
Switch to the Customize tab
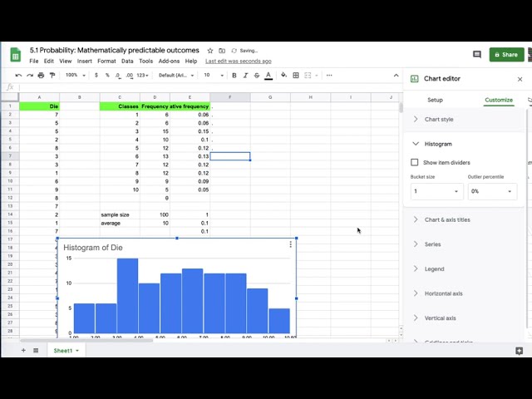coord(499,100)
